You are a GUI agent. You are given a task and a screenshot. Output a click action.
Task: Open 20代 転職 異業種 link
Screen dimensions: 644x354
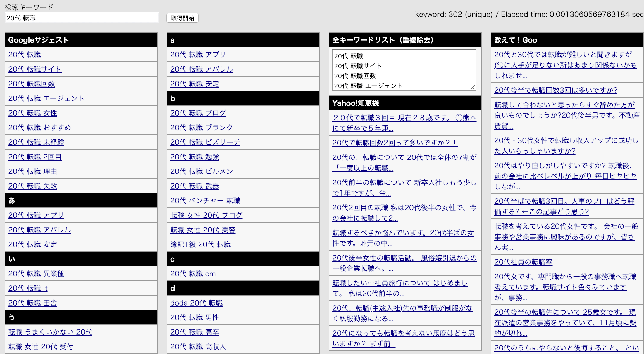click(36, 274)
